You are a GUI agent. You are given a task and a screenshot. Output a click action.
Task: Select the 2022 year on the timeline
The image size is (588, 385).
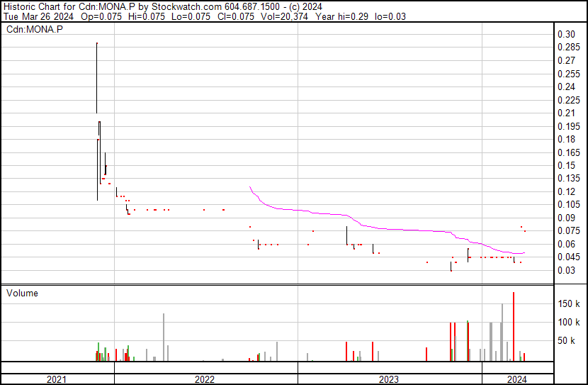click(205, 379)
